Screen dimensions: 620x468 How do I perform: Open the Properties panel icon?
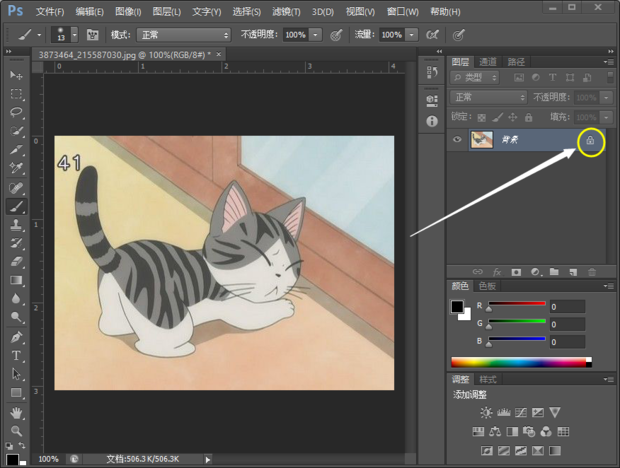coord(432,101)
